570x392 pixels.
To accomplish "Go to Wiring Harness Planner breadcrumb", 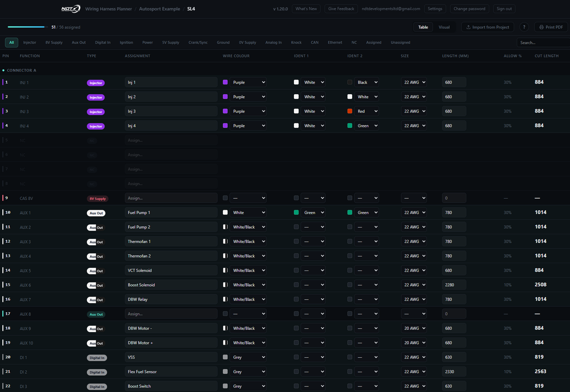I will [108, 9].
